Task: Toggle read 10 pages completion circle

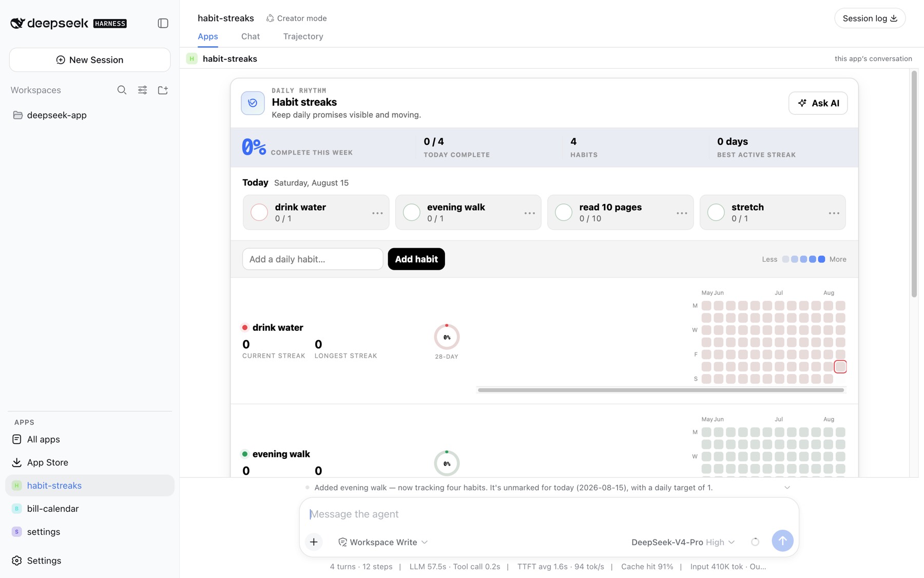Action: [564, 212]
